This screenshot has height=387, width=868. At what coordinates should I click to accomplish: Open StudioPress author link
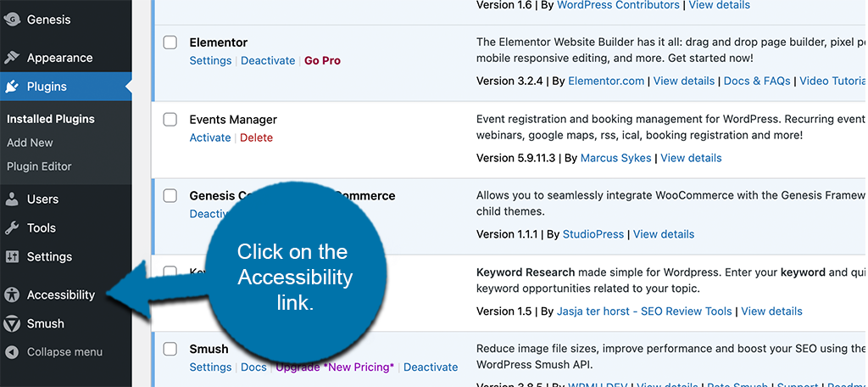click(593, 234)
